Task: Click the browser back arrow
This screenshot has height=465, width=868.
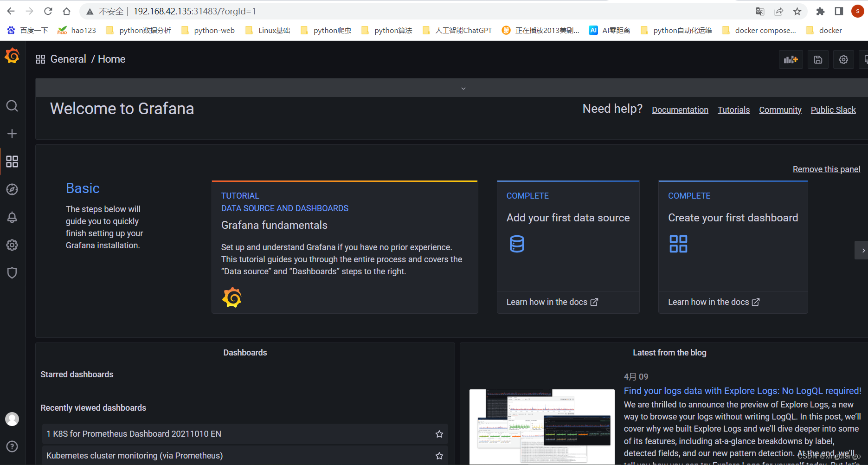Action: [11, 11]
